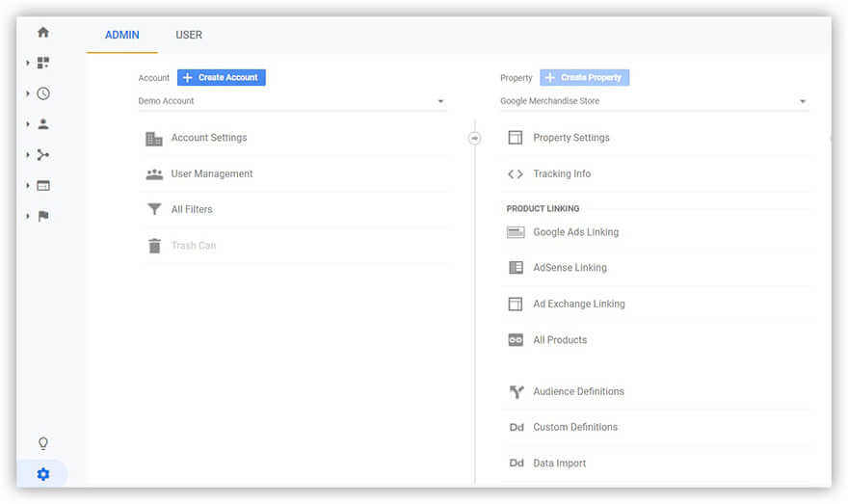Open the Realtime clock icon
848x504 pixels.
pos(42,93)
